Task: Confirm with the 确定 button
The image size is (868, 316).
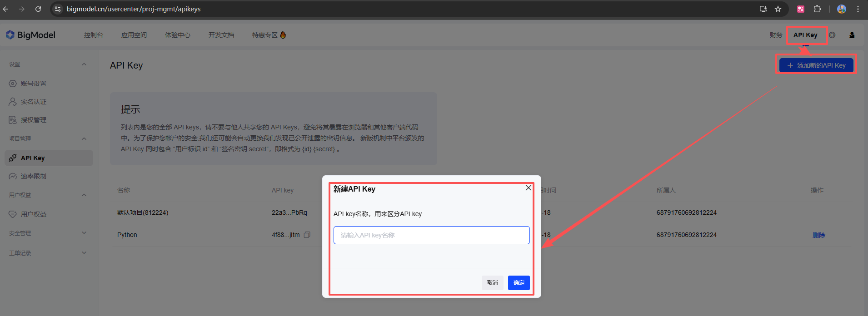Action: click(519, 283)
